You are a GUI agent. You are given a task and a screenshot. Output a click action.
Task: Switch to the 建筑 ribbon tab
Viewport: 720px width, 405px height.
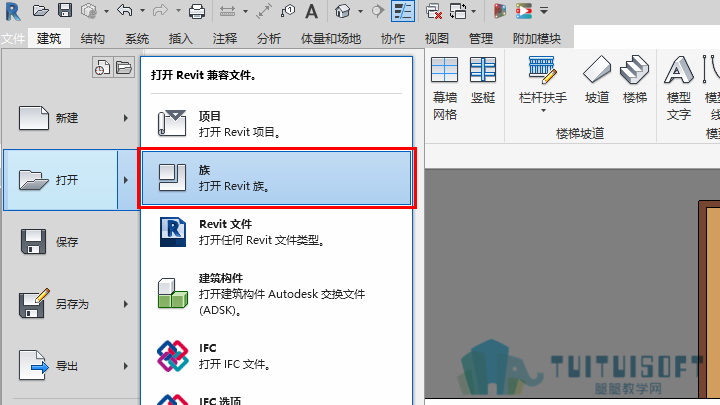tap(49, 39)
